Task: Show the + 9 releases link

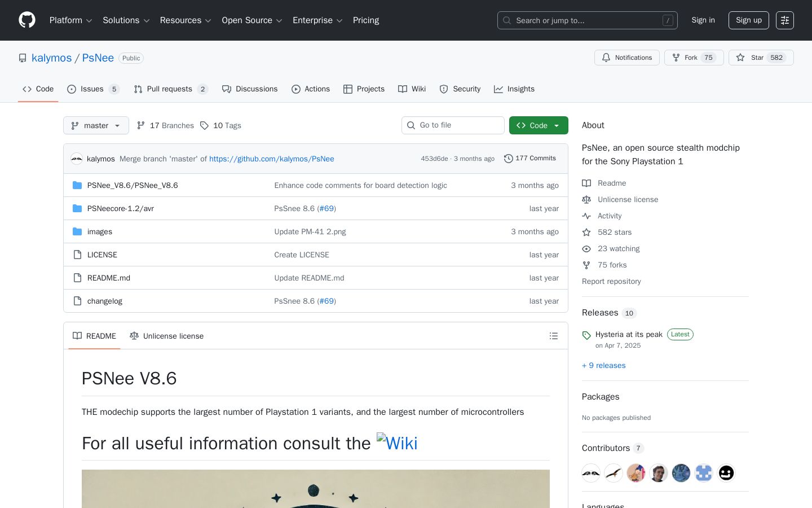Action: coord(603,365)
